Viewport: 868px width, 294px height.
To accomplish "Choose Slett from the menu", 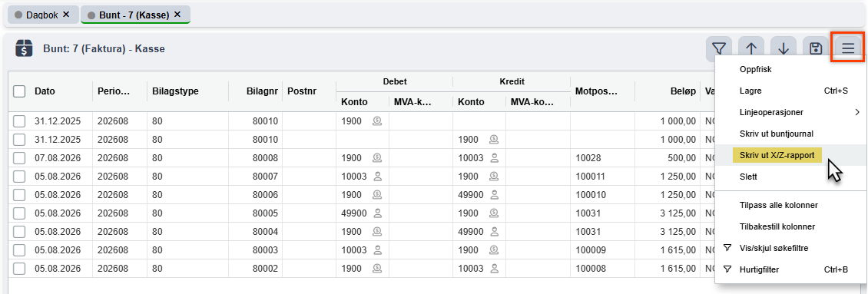I will (790, 177).
